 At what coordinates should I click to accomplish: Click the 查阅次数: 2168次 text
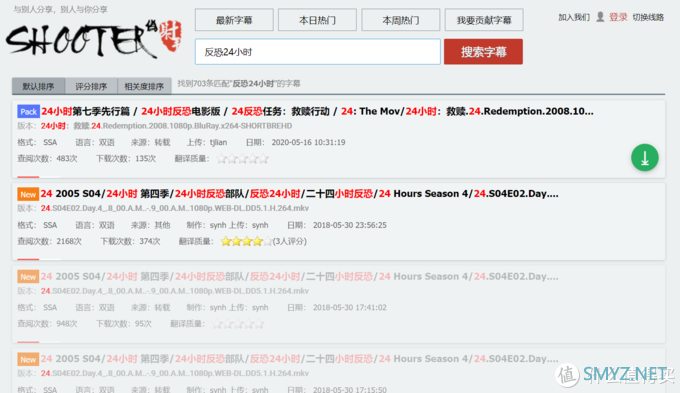[49, 241]
